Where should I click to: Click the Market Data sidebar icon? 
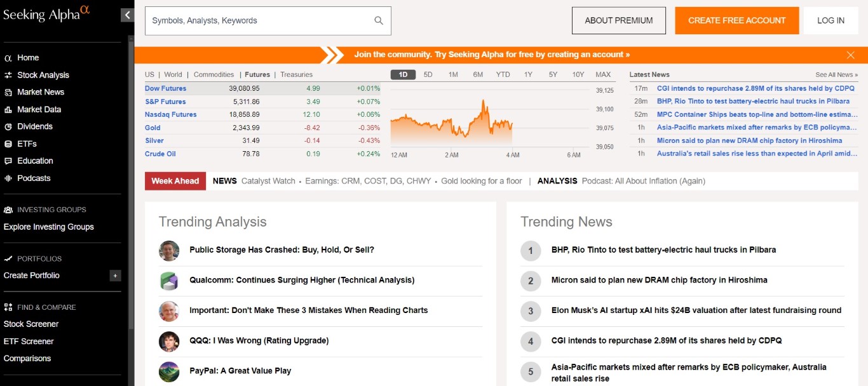click(8, 109)
